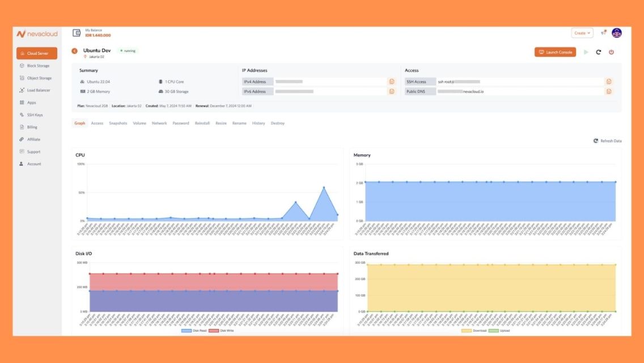Open Cloud Server in sidebar
644x363 pixels.
[x=37, y=53]
